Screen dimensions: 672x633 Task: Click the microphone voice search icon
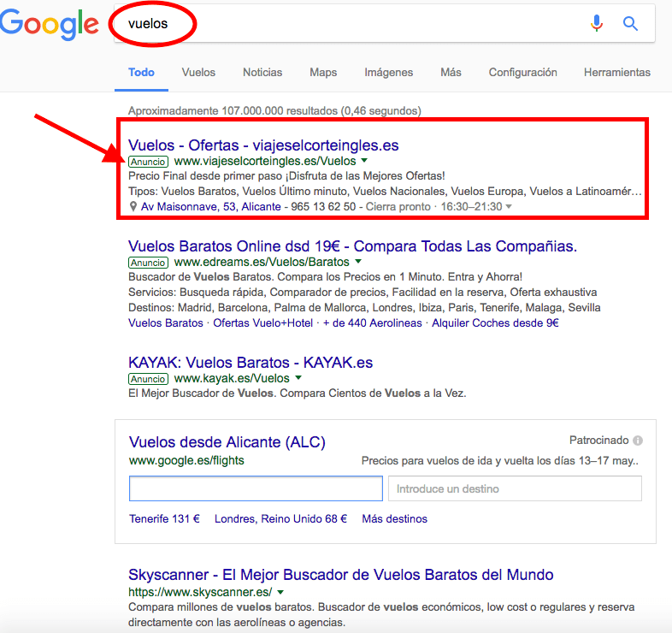coord(597,24)
